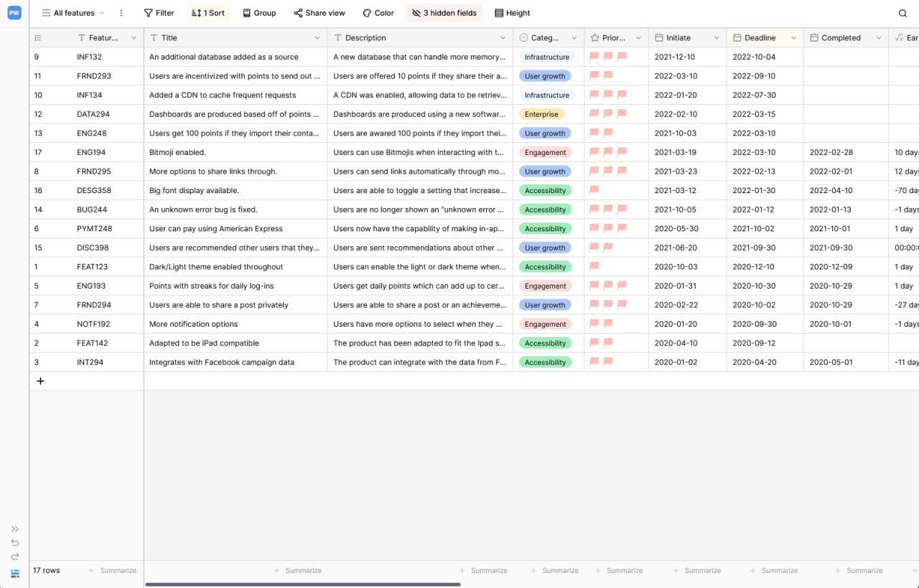
Task: Click the 1 Sort button
Action: 208,13
